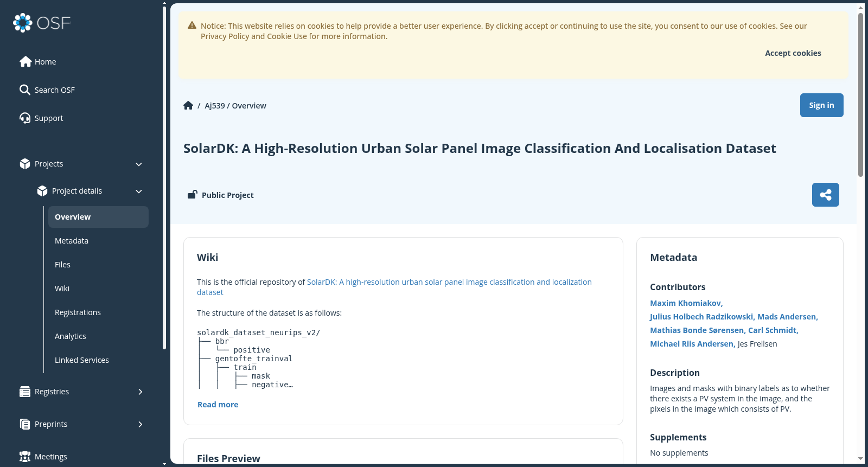868x467 pixels.
Task: Click the cookie notice warning icon
Action: tap(192, 25)
